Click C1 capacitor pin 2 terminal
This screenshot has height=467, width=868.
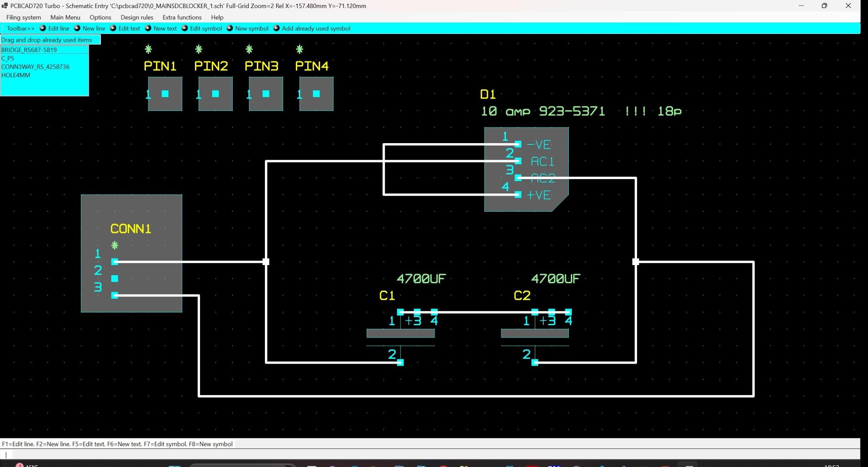point(401,362)
